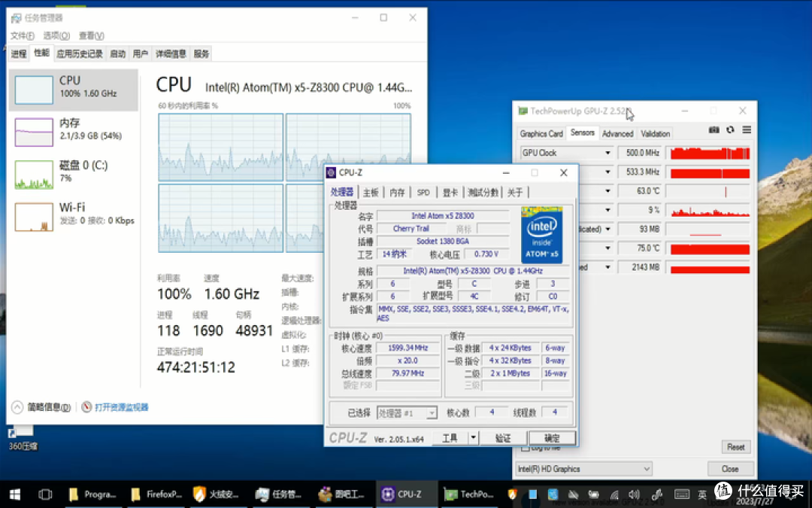Open dropdown arrow beside 533.3 MHz sensor
The image size is (812, 508).
[607, 172]
